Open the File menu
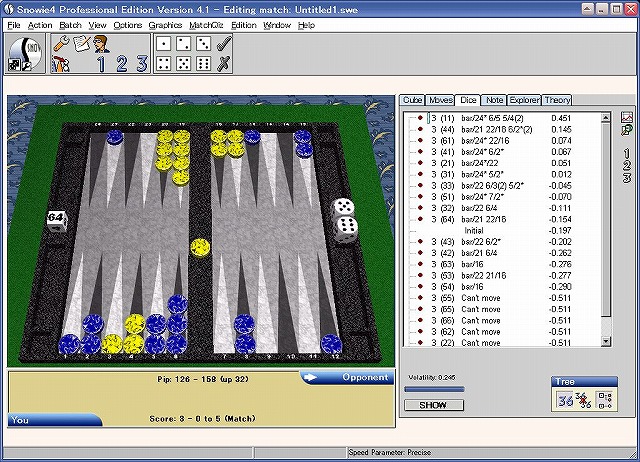The width and height of the screenshot is (640, 462). point(14,25)
